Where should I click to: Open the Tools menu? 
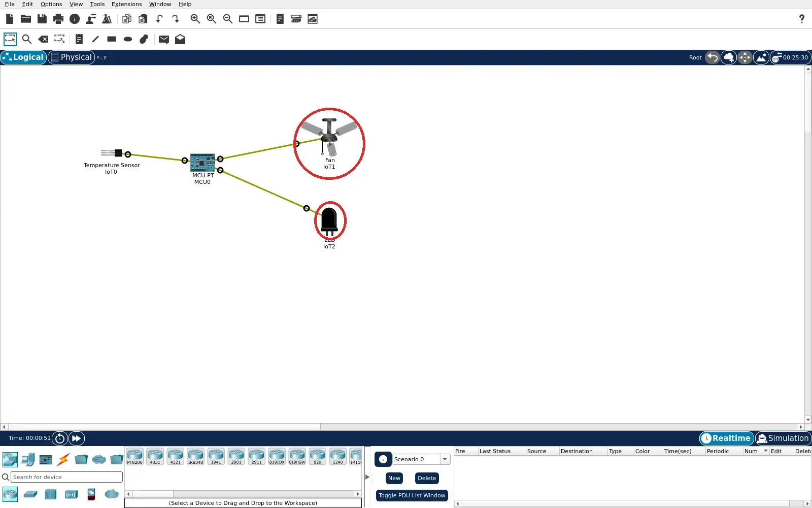[x=97, y=4]
